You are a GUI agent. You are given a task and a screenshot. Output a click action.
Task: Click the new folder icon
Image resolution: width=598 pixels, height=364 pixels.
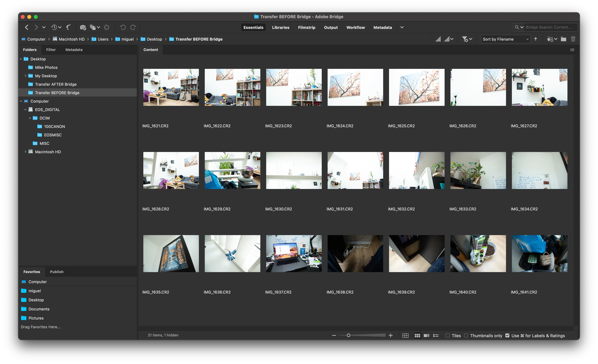pyautogui.click(x=563, y=39)
